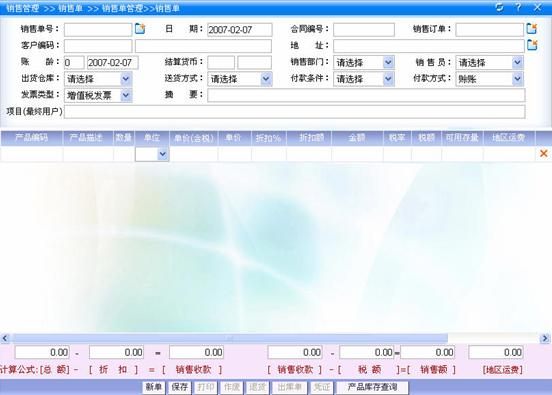Click the 税率 column header
552x395 pixels.
pos(397,138)
